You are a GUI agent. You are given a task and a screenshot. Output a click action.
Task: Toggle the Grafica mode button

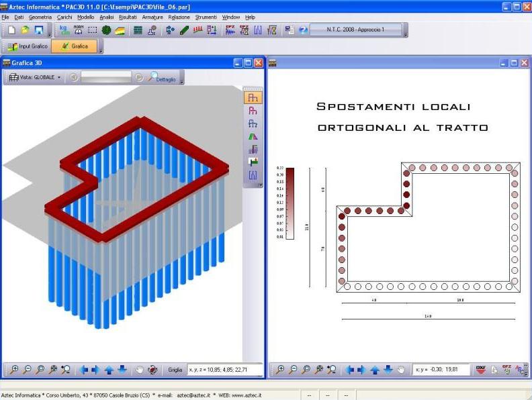tap(74, 46)
